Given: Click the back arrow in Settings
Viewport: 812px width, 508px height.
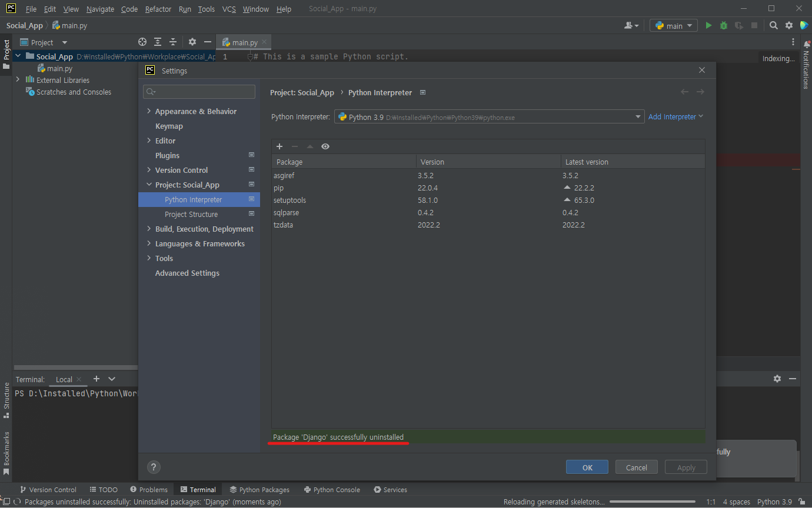Looking at the screenshot, I should coord(684,92).
